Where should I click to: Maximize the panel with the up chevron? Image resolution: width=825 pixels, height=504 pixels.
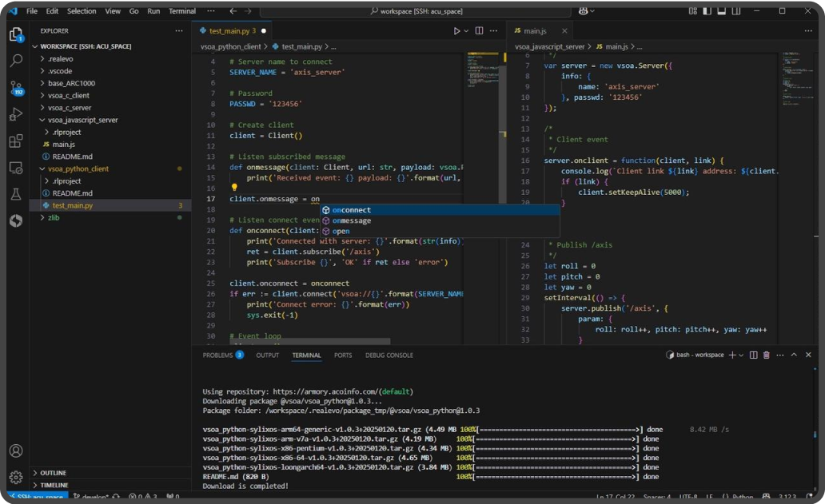pyautogui.click(x=794, y=355)
